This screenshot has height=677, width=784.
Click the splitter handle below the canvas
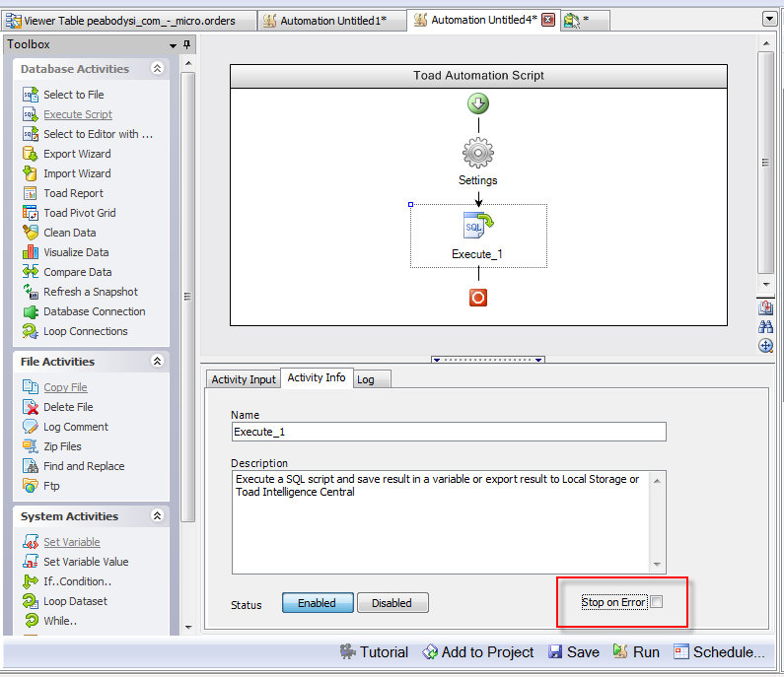coord(487,360)
